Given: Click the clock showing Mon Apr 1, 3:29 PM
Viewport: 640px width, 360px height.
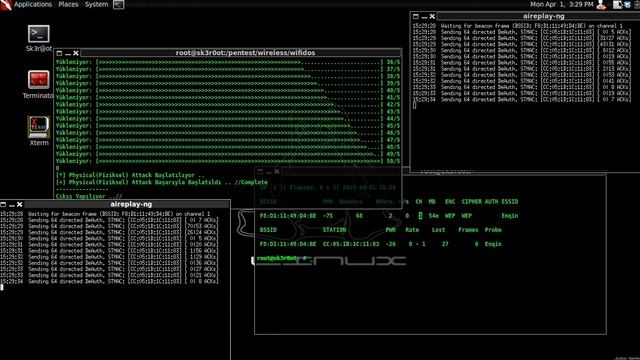Looking at the screenshot, I should coord(561,4).
